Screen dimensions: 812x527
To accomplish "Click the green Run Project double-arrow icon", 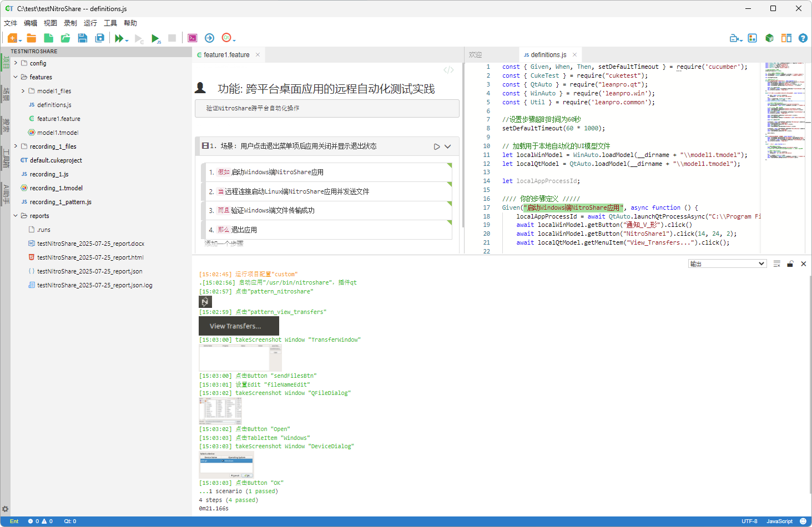I will [119, 38].
